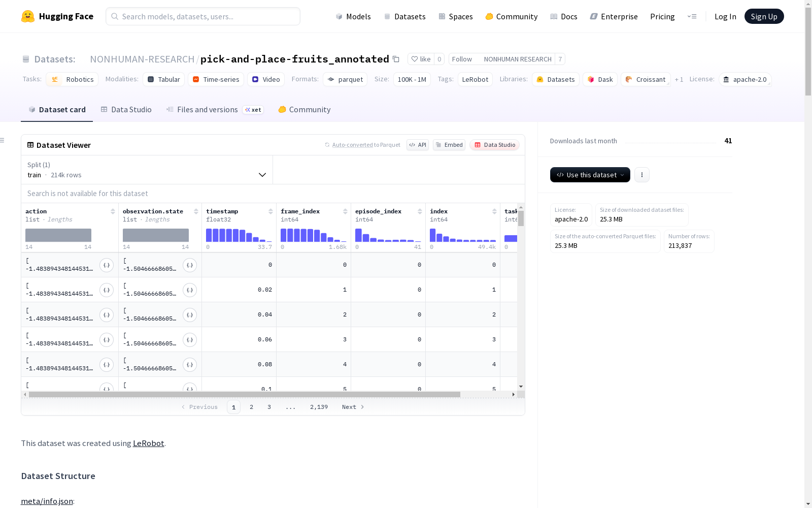Show the +1 additional libraries
Viewport: 812px width, 508px height.
tap(679, 79)
